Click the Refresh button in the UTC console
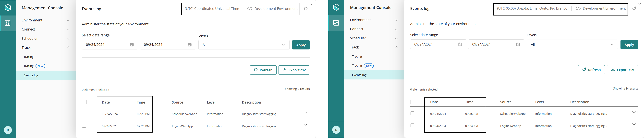Image resolution: width=644 pixels, height=138 pixels. tap(263, 70)
